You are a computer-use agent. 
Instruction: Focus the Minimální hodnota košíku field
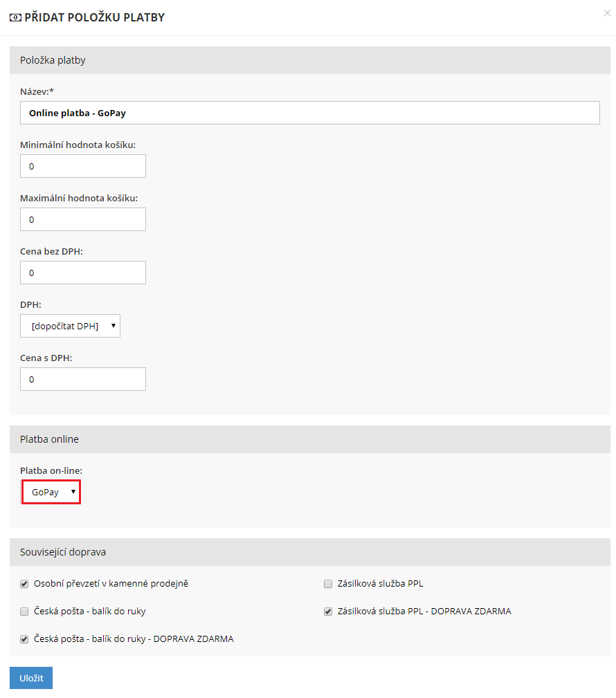(x=83, y=166)
